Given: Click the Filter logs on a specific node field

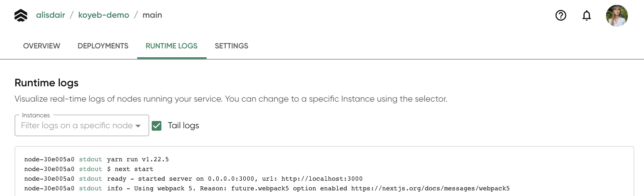Looking at the screenshot, I should tap(77, 126).
